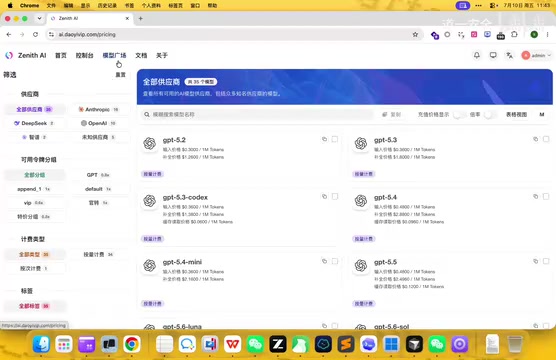
Task: Close the Zenith AI tab
Action: tap(127, 18)
